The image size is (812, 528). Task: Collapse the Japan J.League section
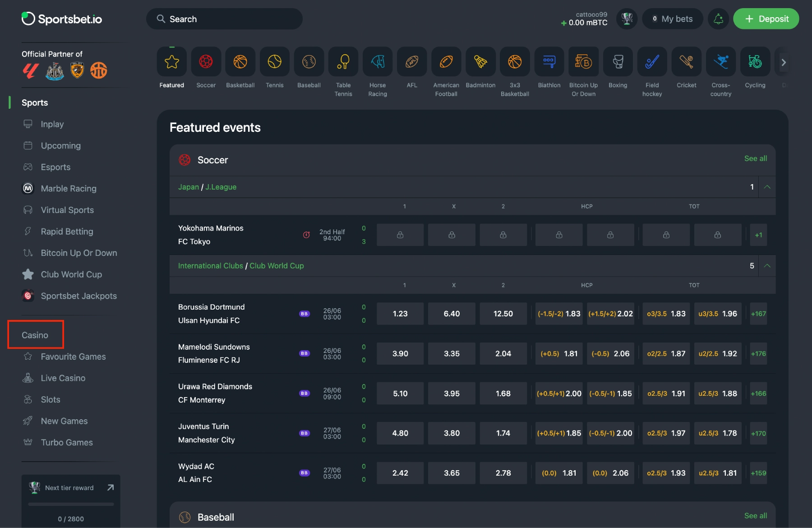[x=767, y=187]
